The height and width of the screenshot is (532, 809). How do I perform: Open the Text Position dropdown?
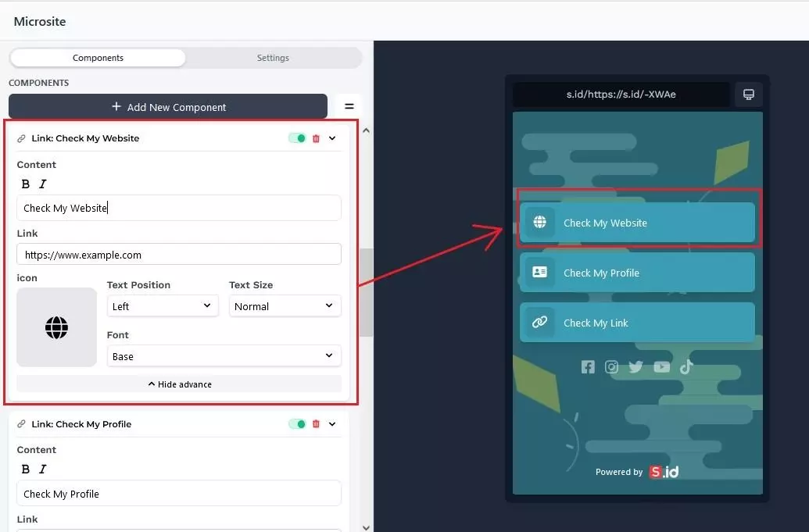point(163,306)
